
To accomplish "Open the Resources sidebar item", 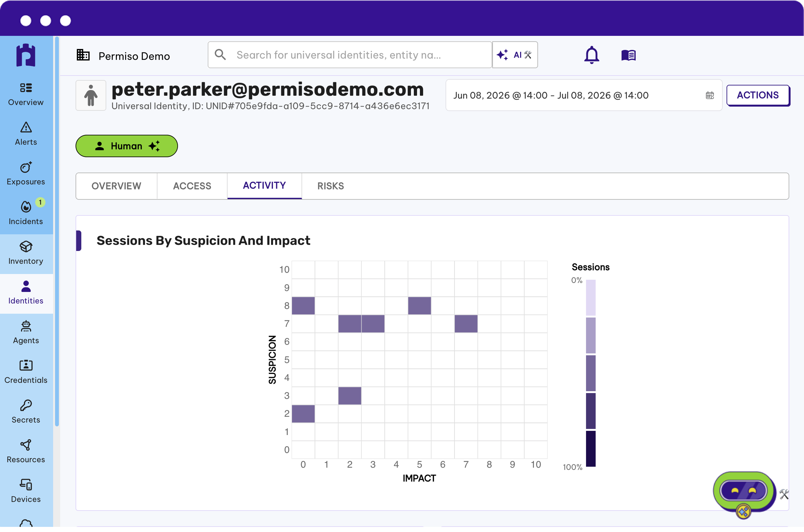I will click(x=26, y=452).
